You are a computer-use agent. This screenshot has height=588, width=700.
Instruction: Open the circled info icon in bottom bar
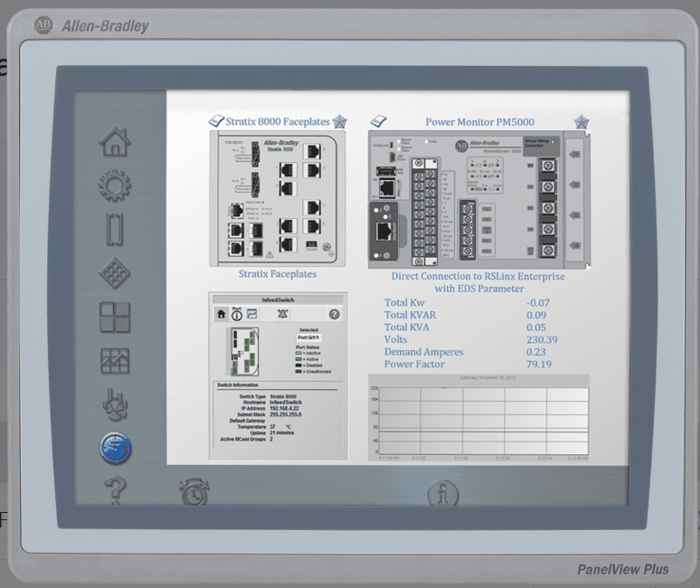(442, 495)
